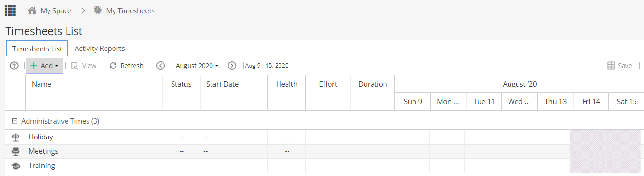Click the Status column header
The width and height of the screenshot is (644, 176).
181,93
